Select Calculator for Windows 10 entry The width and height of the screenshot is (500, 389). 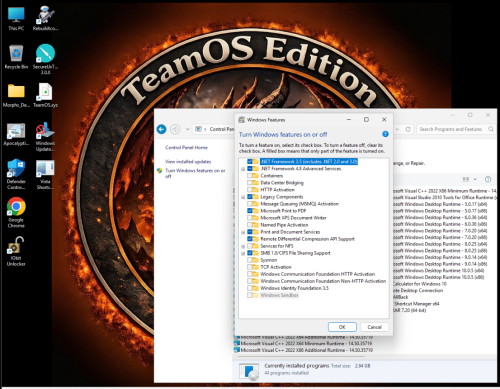point(420,284)
